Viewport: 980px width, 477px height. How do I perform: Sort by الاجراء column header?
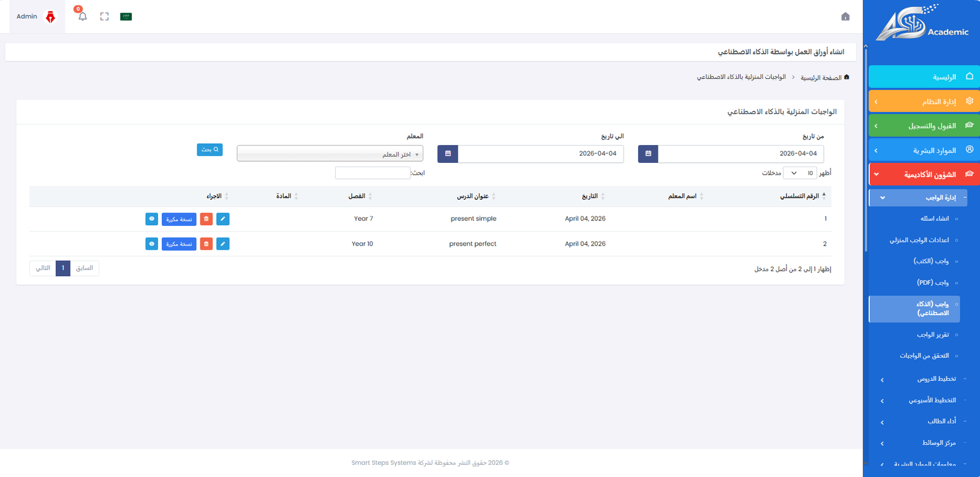click(214, 197)
